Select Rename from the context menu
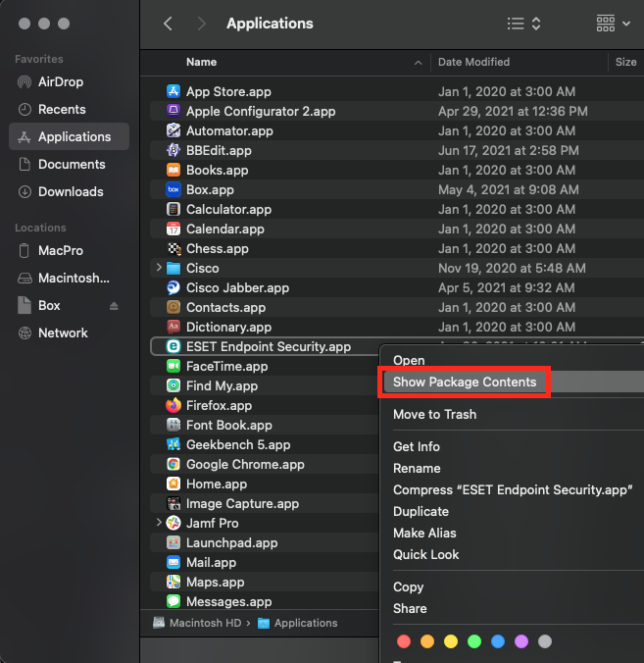The image size is (644, 663). point(417,468)
